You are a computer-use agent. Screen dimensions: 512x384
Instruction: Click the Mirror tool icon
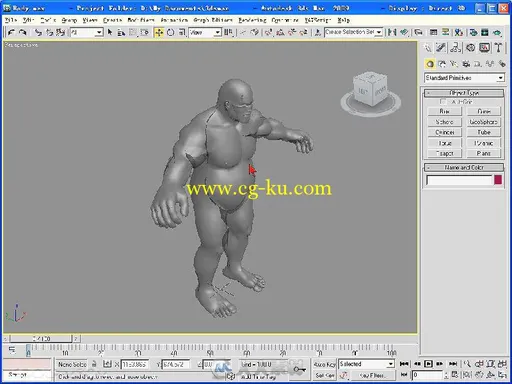(392, 32)
